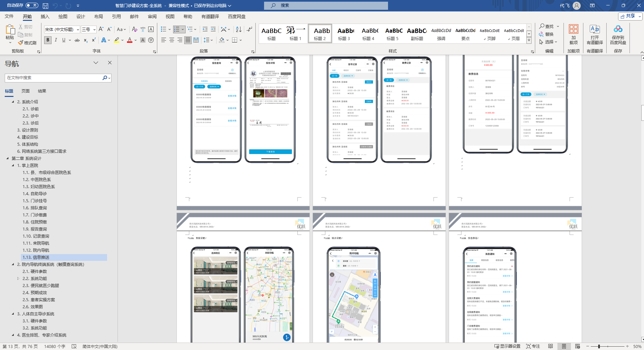The height and width of the screenshot is (350, 644).
Task: Clear all formatting icon
Action: [x=135, y=29]
